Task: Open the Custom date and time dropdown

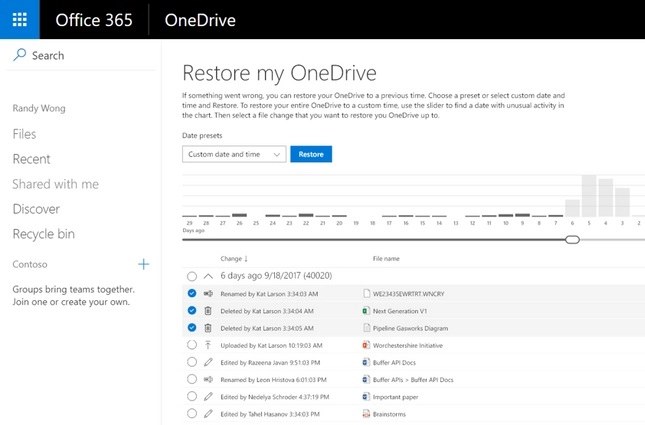Action: tap(234, 154)
